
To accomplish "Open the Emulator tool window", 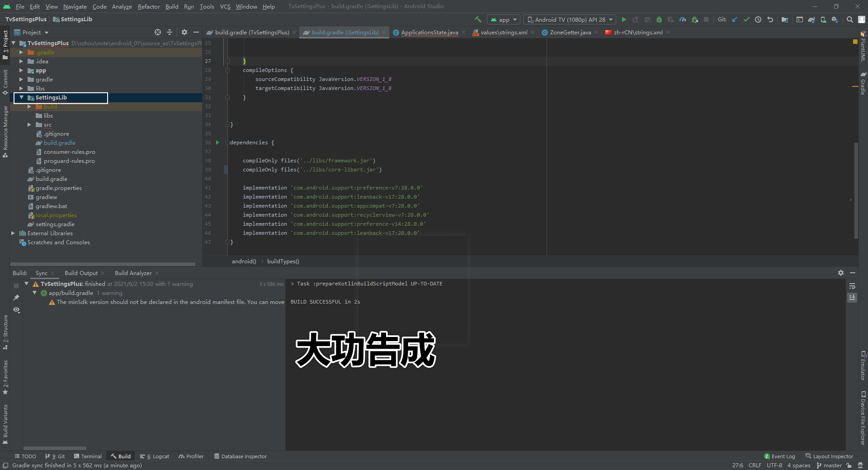I will 863,366.
